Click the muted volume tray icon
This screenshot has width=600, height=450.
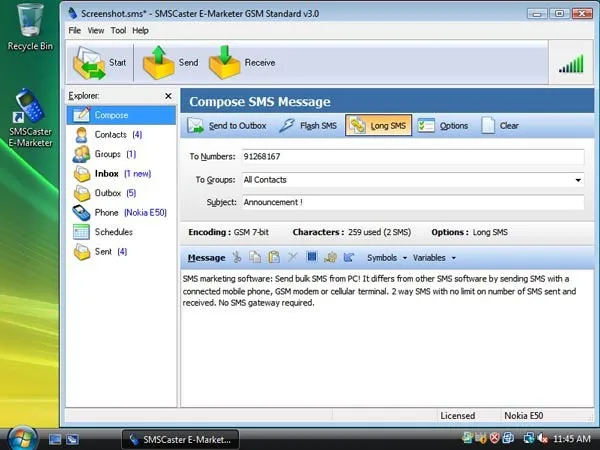(x=543, y=438)
